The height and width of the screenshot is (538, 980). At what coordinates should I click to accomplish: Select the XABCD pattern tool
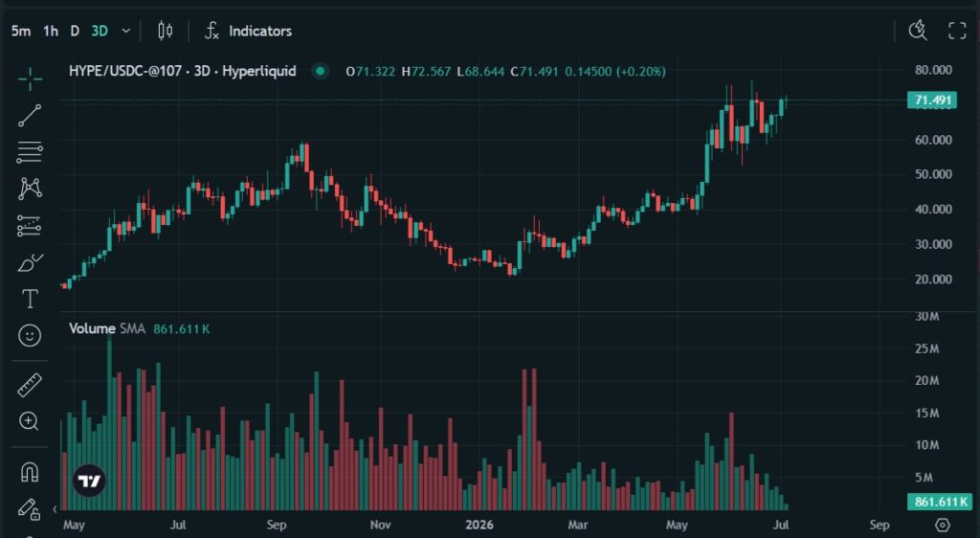click(30, 188)
